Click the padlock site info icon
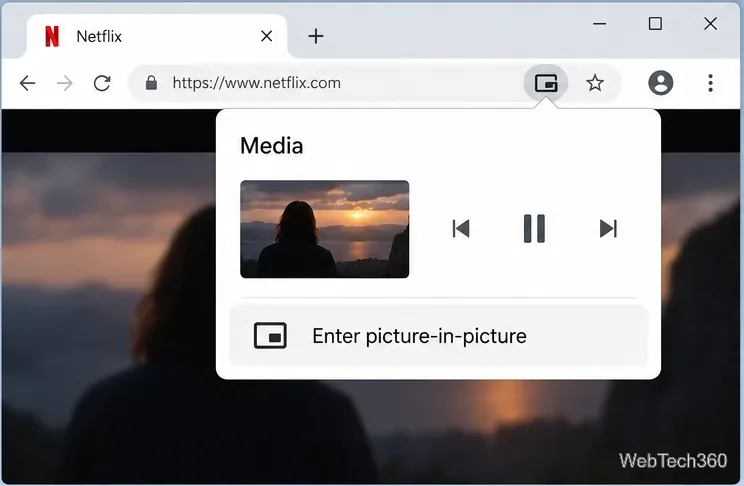Viewport: 744px width, 486px height. click(151, 83)
